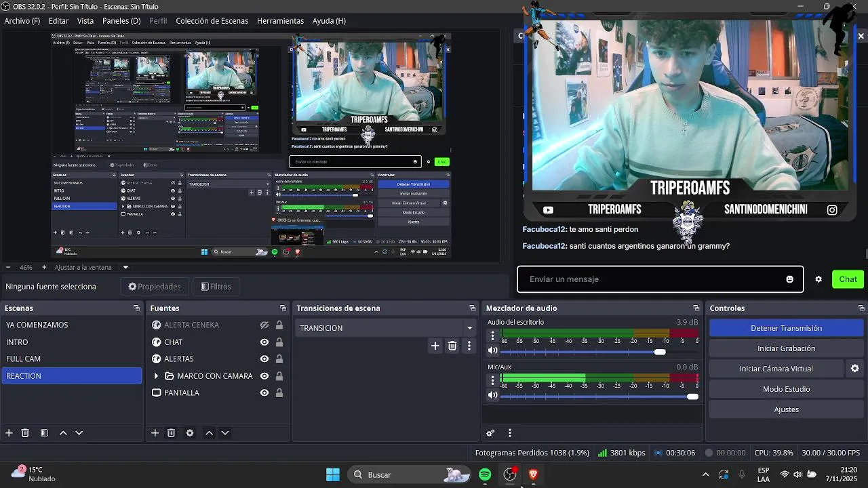This screenshot has height=488, width=868.
Task: Click Windows taskbar Buscar search box
Action: pyautogui.click(x=410, y=474)
